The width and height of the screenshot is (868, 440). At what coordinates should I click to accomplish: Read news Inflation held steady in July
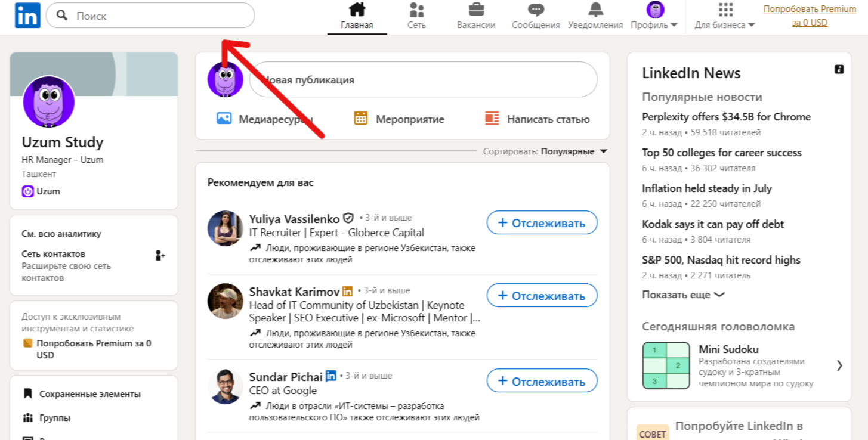pos(707,188)
